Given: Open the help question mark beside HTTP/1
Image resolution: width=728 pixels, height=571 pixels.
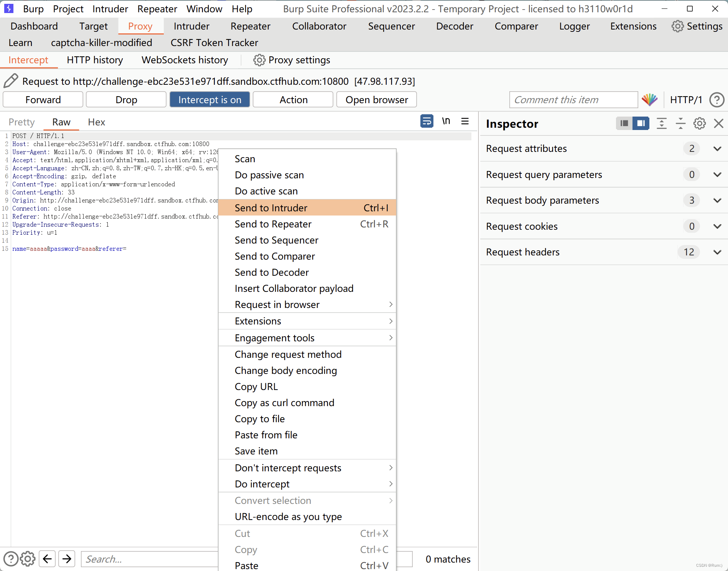Looking at the screenshot, I should point(716,100).
